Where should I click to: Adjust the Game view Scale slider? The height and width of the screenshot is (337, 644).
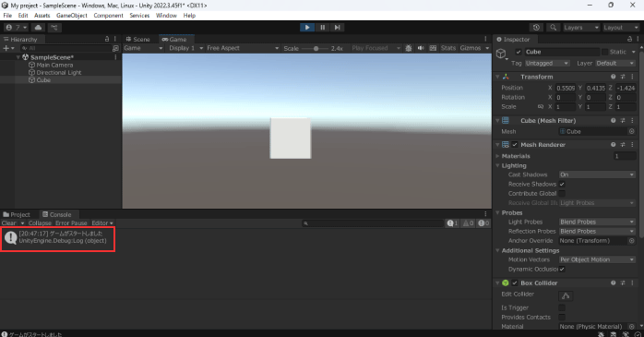316,49
